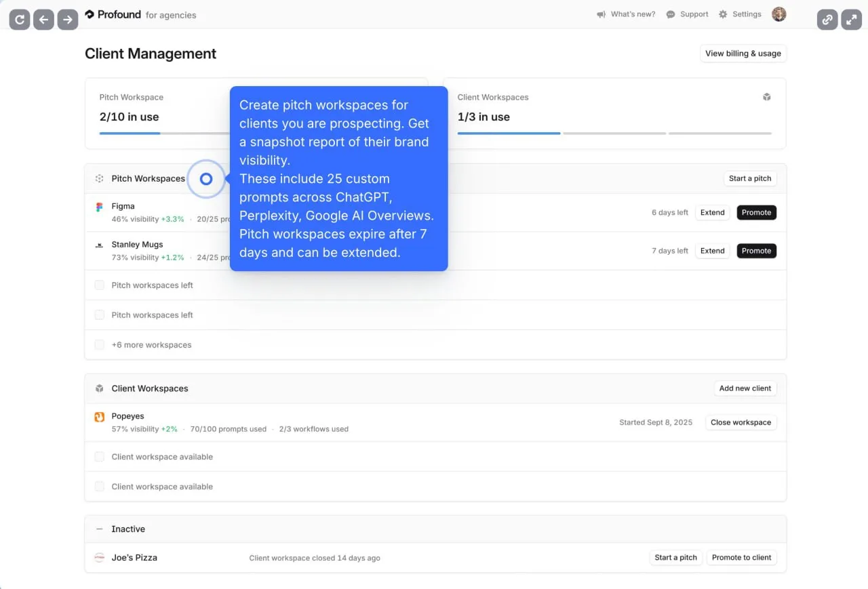Viewport: 868px width, 589px height.
Task: Click Client Workspaces usage progress bar
Action: (614, 134)
